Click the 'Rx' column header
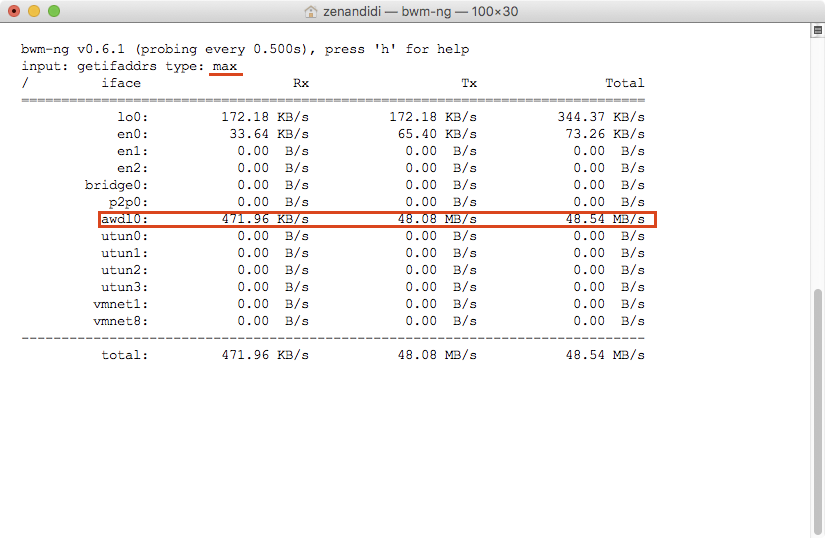The height and width of the screenshot is (538, 825). [x=301, y=83]
